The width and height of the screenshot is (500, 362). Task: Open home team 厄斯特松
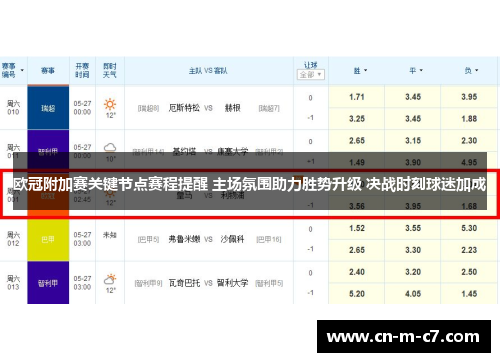pyautogui.click(x=184, y=108)
